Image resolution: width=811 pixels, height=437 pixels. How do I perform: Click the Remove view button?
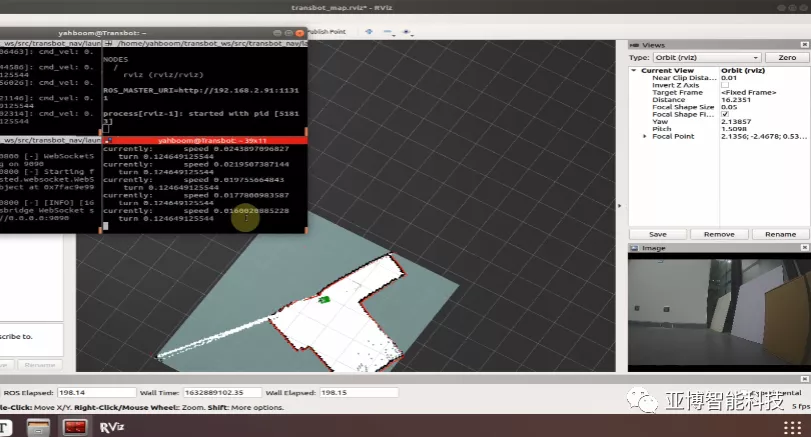(x=719, y=234)
